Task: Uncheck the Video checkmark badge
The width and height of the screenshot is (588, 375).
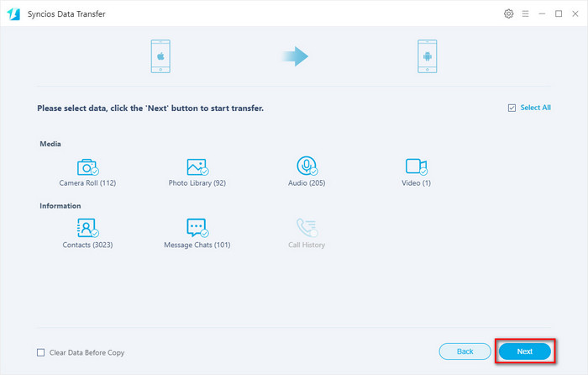Action: coord(423,172)
